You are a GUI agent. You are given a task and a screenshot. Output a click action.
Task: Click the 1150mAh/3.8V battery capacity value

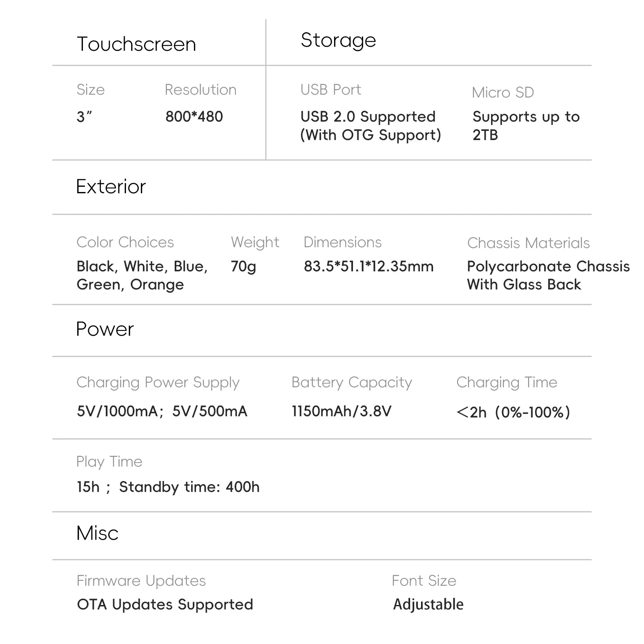pyautogui.click(x=341, y=411)
